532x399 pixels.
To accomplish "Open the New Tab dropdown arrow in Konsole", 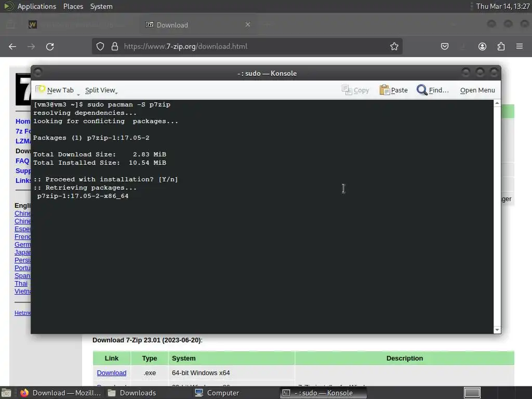I will 78,94.
